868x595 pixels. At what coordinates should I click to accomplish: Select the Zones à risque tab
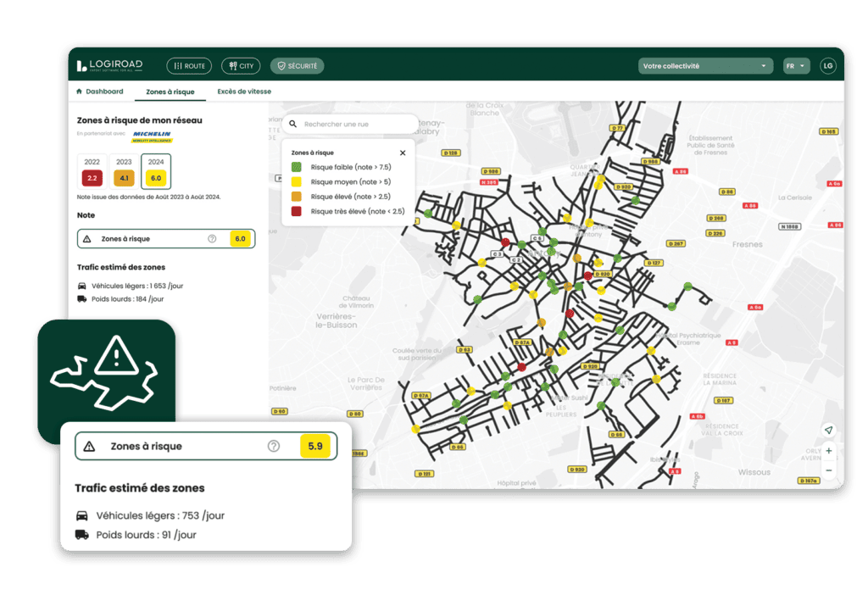click(x=170, y=92)
